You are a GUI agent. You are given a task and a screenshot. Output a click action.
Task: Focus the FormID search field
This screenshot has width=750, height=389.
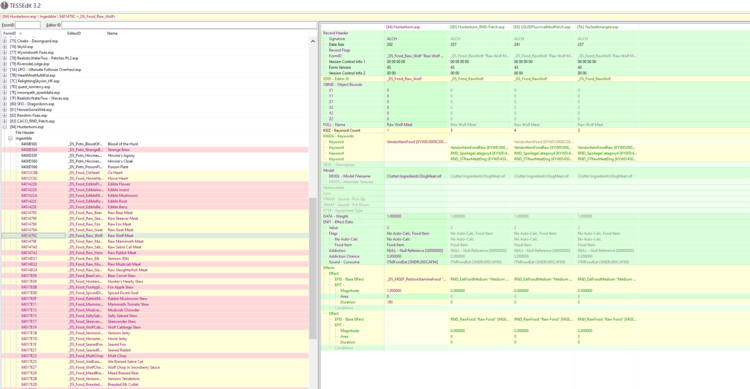[28, 25]
